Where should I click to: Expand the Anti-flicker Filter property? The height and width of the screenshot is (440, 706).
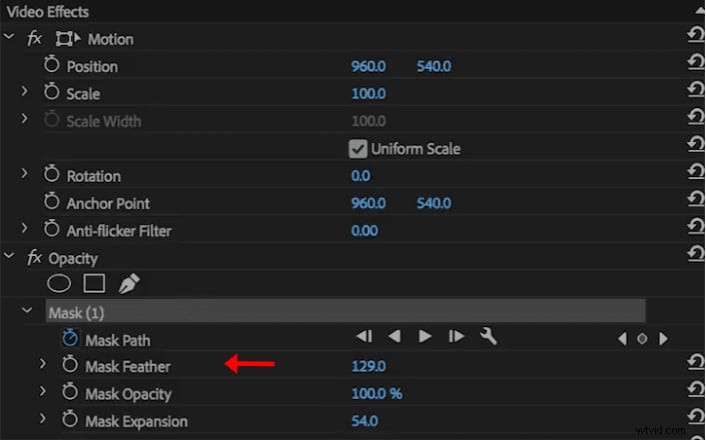pyautogui.click(x=24, y=228)
